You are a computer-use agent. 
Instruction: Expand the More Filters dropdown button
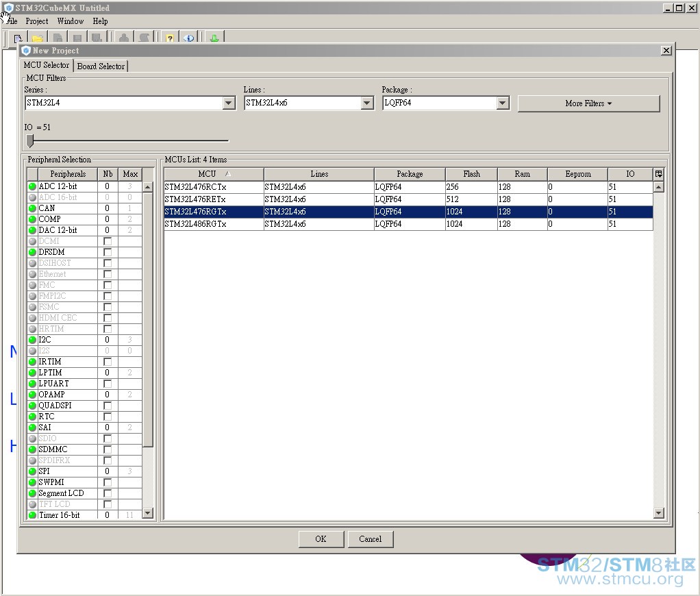(588, 103)
